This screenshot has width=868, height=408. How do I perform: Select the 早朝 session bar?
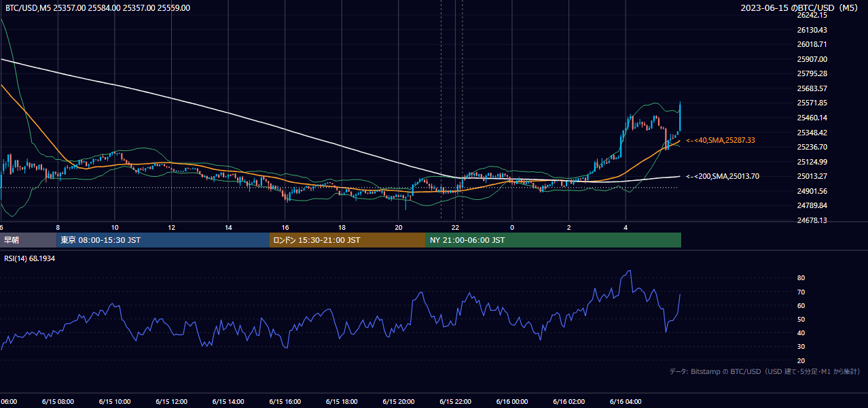[x=28, y=240]
